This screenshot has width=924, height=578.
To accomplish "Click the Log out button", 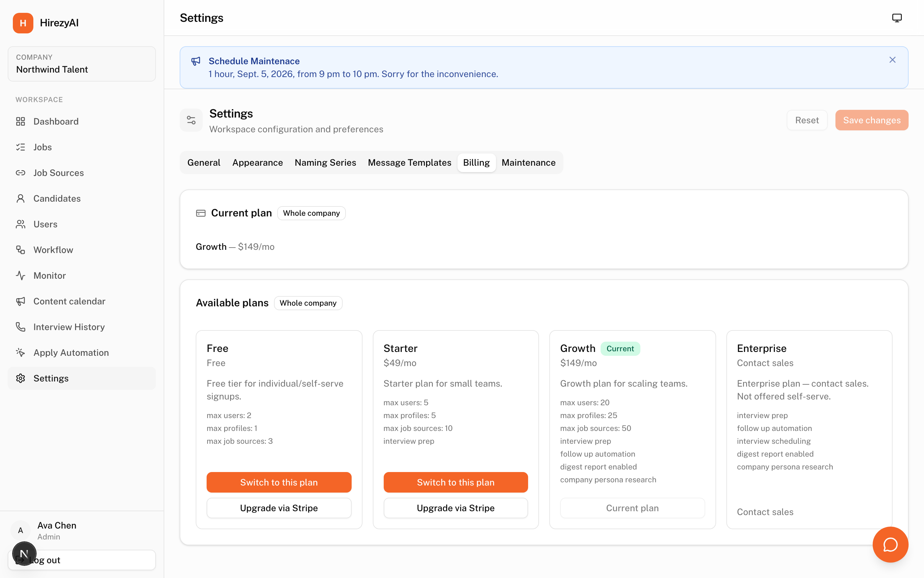I will (82, 560).
